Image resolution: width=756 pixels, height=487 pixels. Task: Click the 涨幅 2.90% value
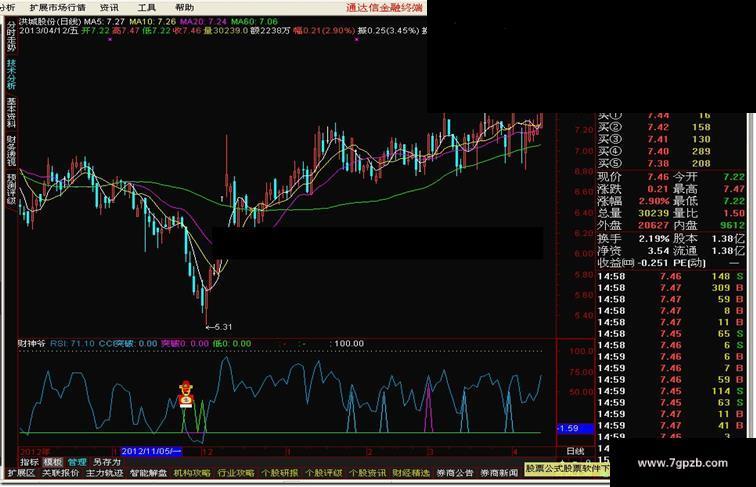(654, 201)
